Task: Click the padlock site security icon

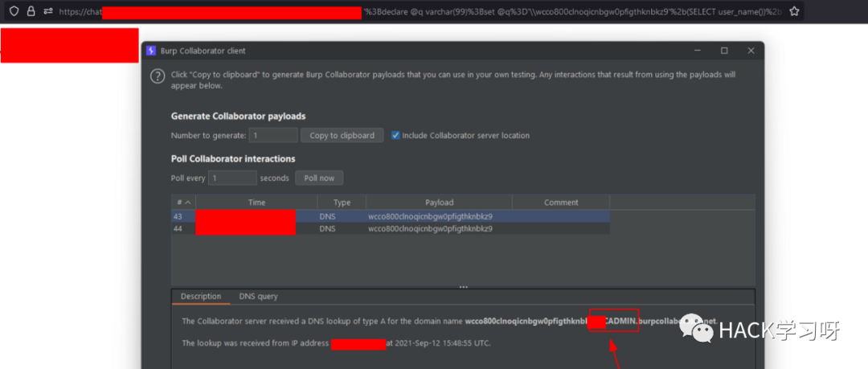Action: pyautogui.click(x=31, y=11)
